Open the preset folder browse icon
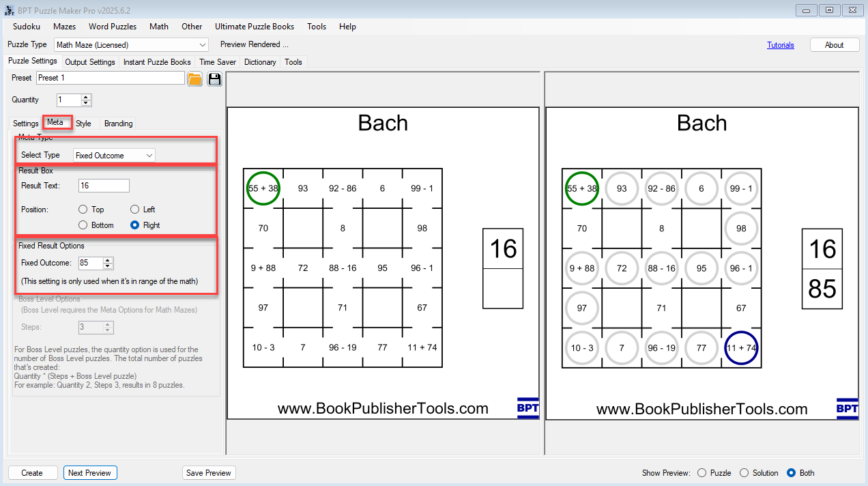The image size is (868, 486). [194, 78]
